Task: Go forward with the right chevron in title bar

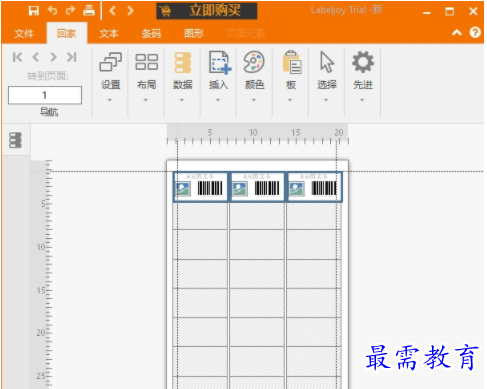Action: (130, 11)
